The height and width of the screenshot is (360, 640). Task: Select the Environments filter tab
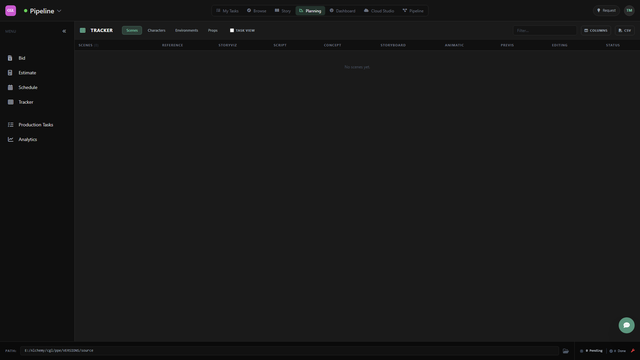(187, 30)
